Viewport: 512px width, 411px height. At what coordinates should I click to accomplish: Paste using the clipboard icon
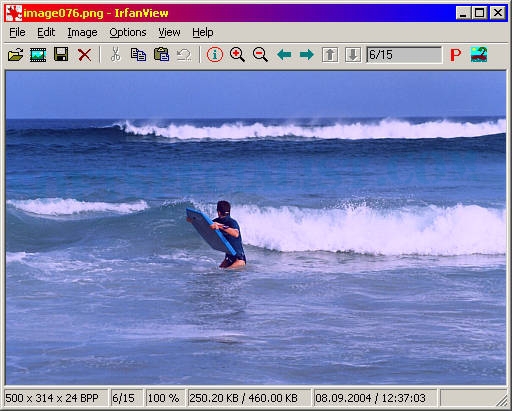click(x=161, y=54)
